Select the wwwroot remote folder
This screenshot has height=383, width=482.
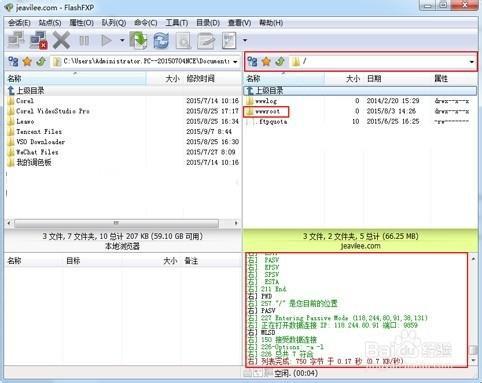266,111
